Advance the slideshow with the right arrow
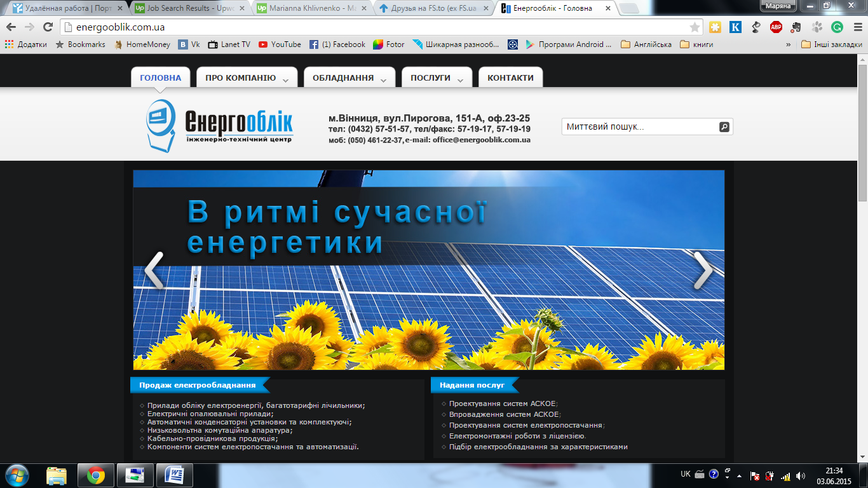 (x=704, y=269)
